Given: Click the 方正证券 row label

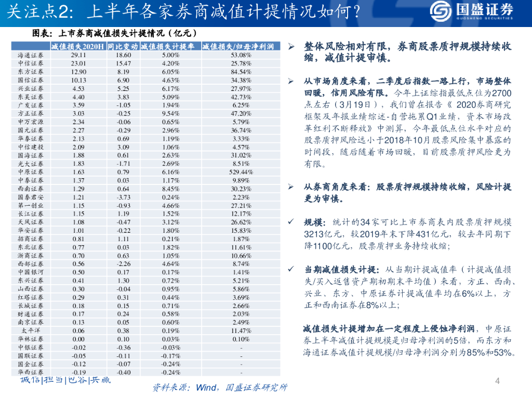Looking at the screenshot, I should click(x=31, y=114).
